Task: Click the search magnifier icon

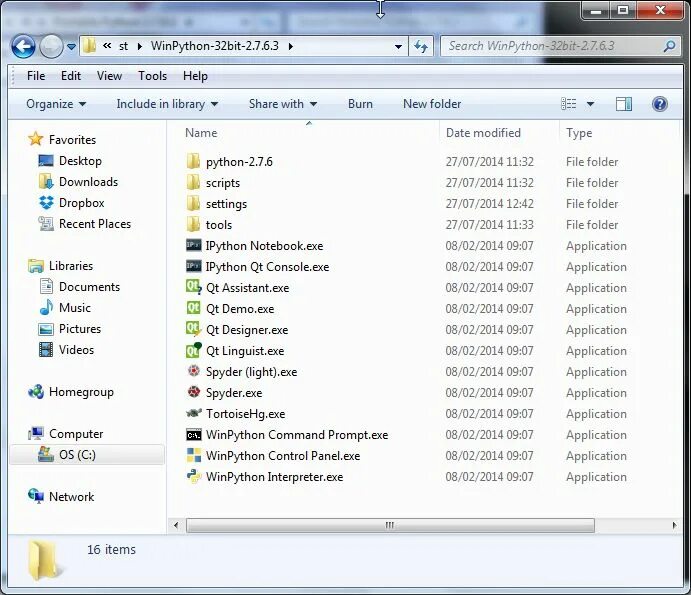Action: coord(670,46)
